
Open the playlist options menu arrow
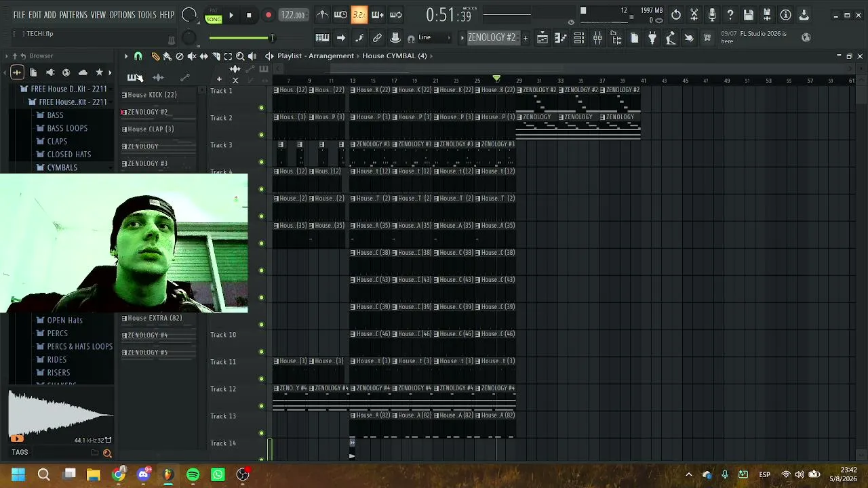pos(125,56)
